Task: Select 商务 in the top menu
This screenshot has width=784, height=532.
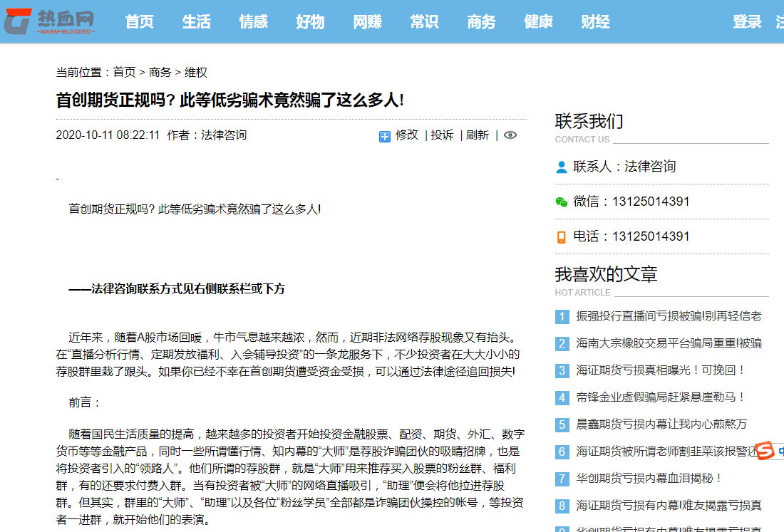Action: [x=481, y=21]
